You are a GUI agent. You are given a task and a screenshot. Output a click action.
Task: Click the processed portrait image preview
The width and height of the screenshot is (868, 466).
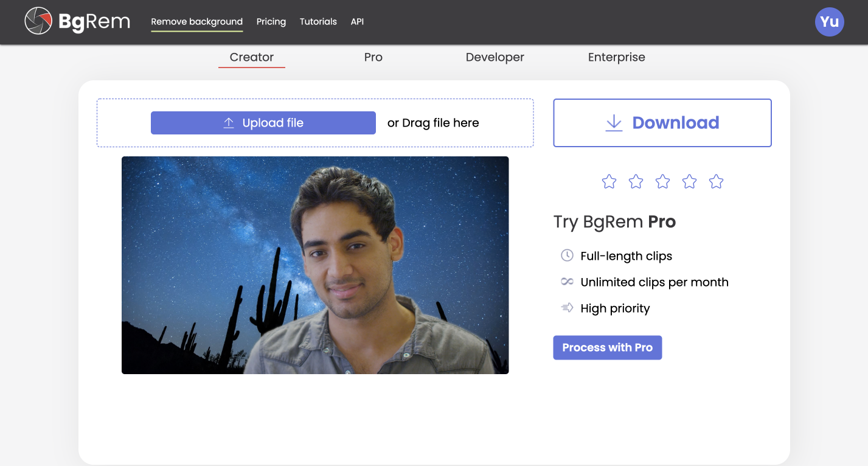point(315,265)
